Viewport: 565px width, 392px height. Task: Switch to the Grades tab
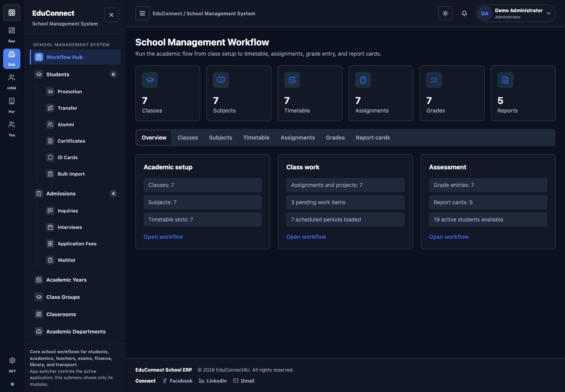click(335, 138)
